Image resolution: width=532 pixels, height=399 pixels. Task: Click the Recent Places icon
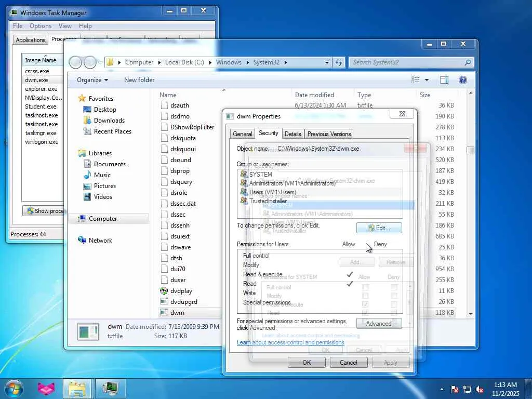click(x=87, y=131)
